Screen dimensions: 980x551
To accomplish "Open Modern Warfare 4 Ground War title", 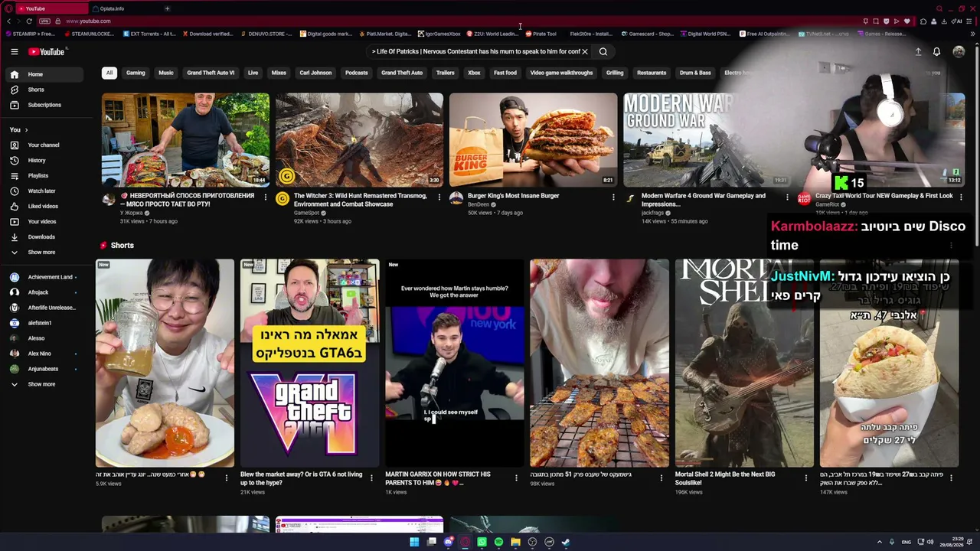I will [x=704, y=200].
